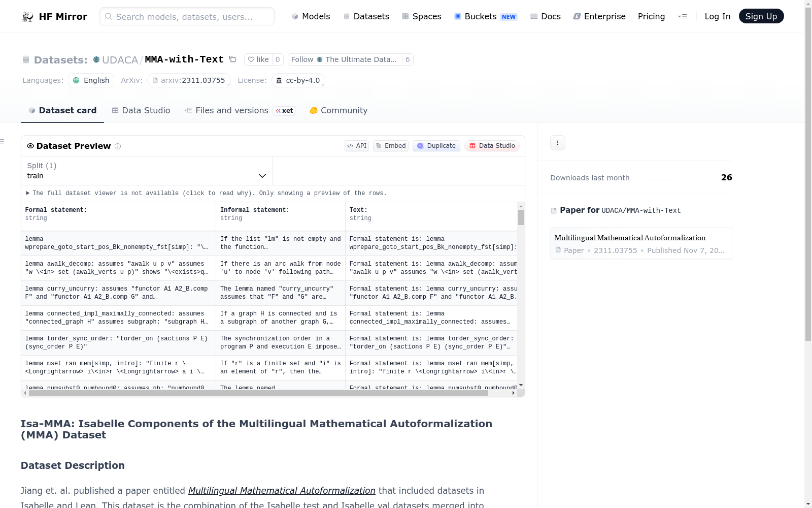Open the UDACA organization link
This screenshot has height=508, width=812.
tap(120, 60)
